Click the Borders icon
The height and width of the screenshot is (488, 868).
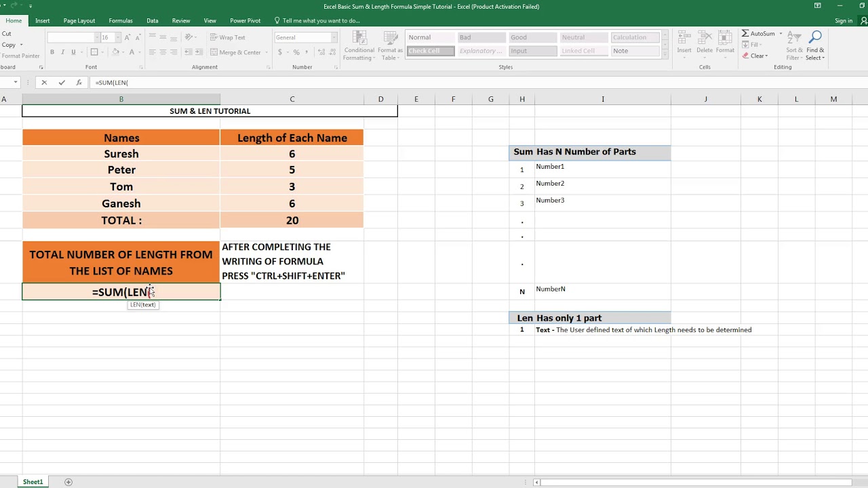click(x=94, y=52)
